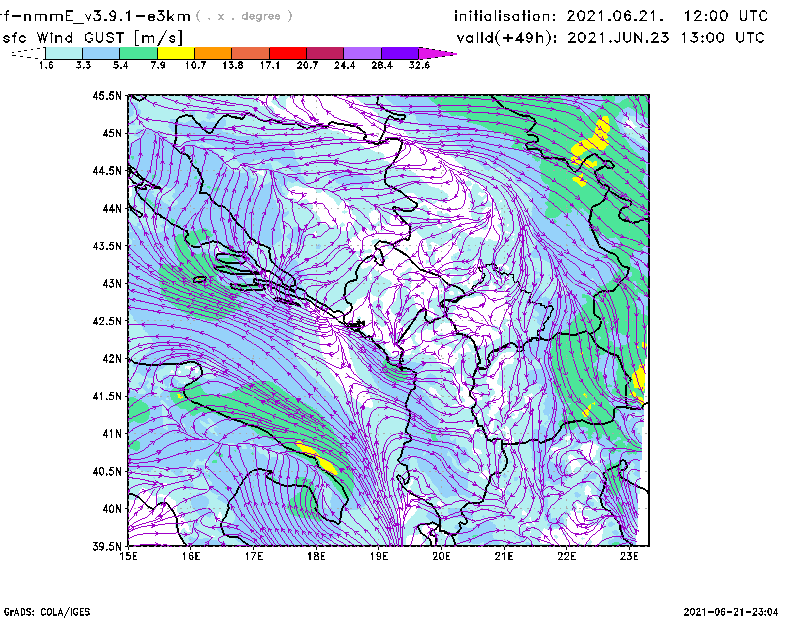Click the legend value '20.7'

click(307, 65)
